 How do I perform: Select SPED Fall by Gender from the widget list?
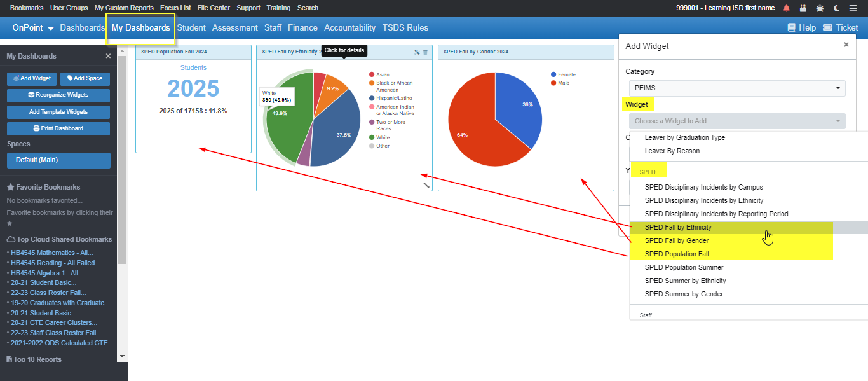(x=676, y=240)
